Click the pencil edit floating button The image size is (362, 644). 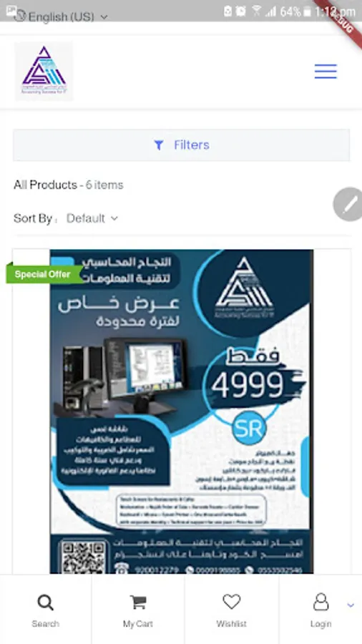[x=348, y=204]
